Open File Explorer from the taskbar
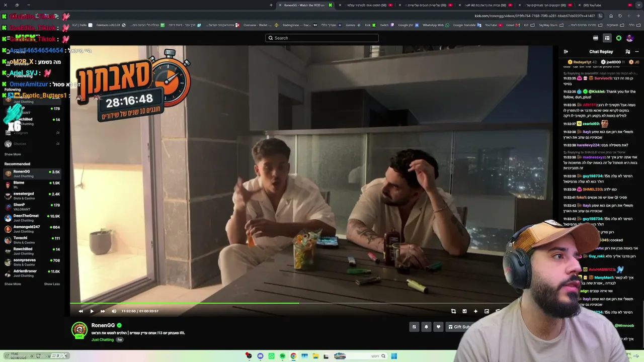 [x=315, y=356]
